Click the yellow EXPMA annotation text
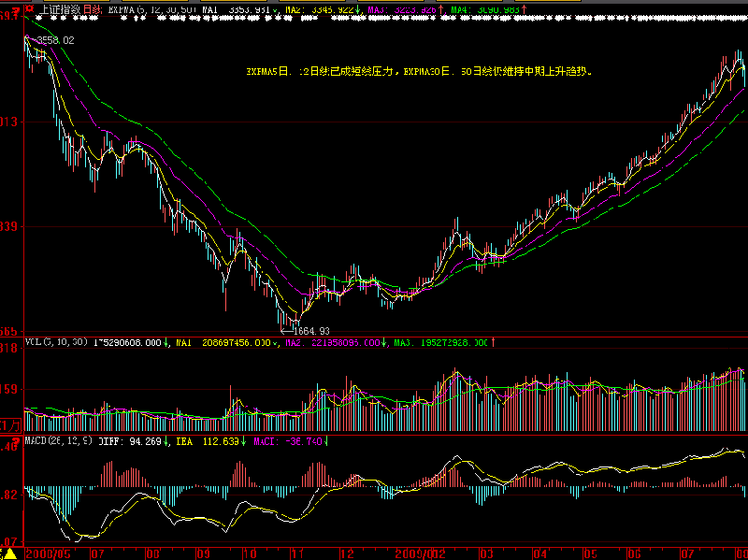The height and width of the screenshot is (560, 748). coord(420,70)
